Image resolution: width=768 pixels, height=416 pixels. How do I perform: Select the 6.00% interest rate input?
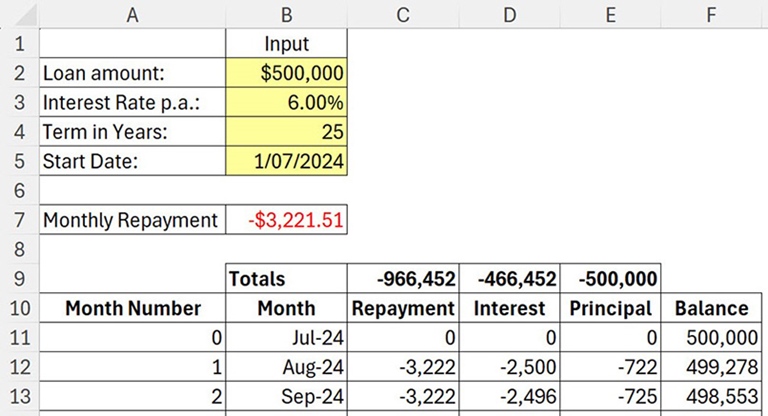[287, 102]
